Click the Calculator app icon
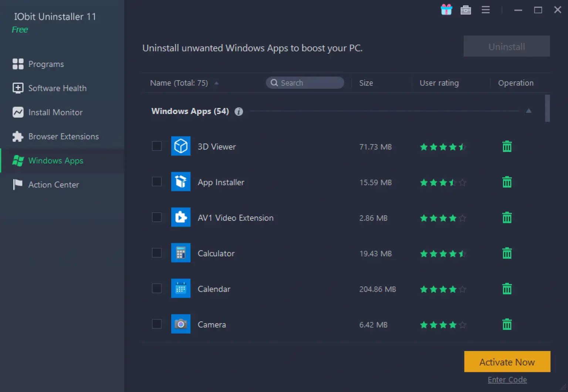 coord(181,253)
